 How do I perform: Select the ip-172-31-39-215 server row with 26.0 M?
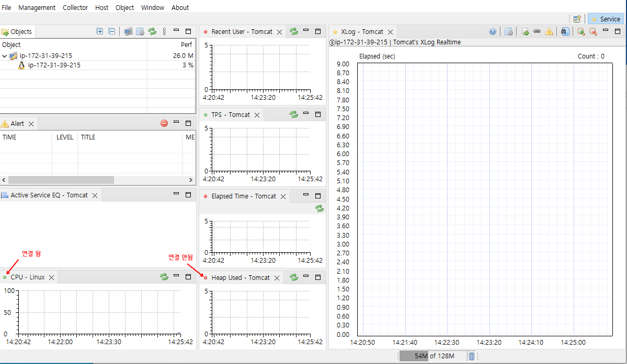click(98, 55)
